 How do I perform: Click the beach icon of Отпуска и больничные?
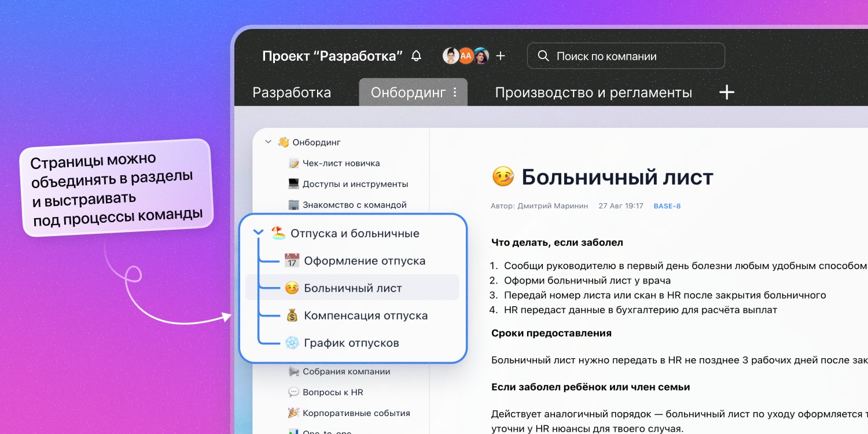click(x=278, y=233)
